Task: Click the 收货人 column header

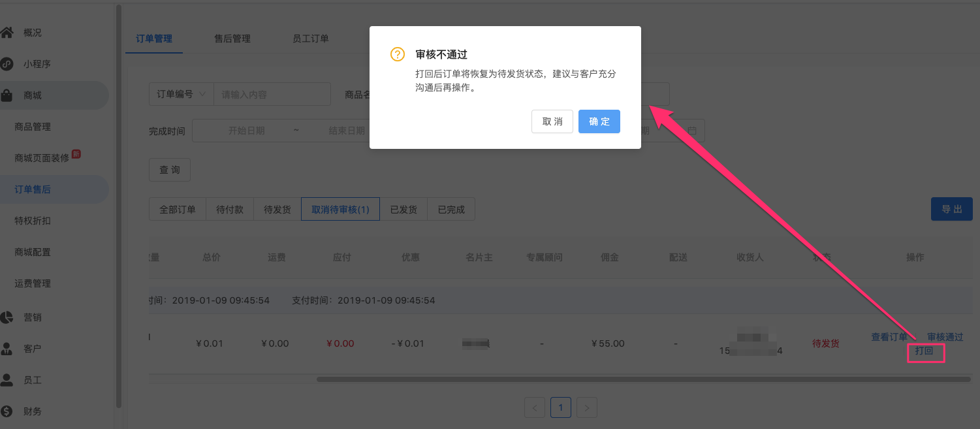Action: [750, 257]
